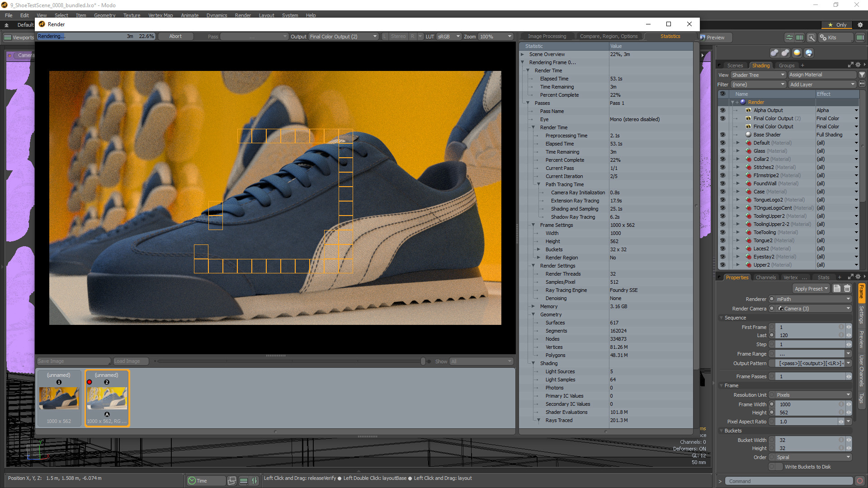868x488 pixels.
Task: Click the green up-down arrows icon in the bottom bar
Action: pyautogui.click(x=255, y=481)
